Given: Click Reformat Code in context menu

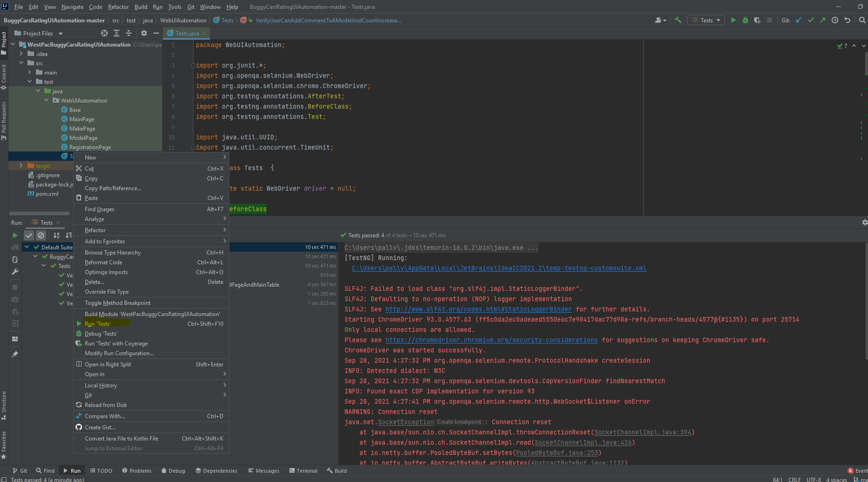Looking at the screenshot, I should (151, 262).
